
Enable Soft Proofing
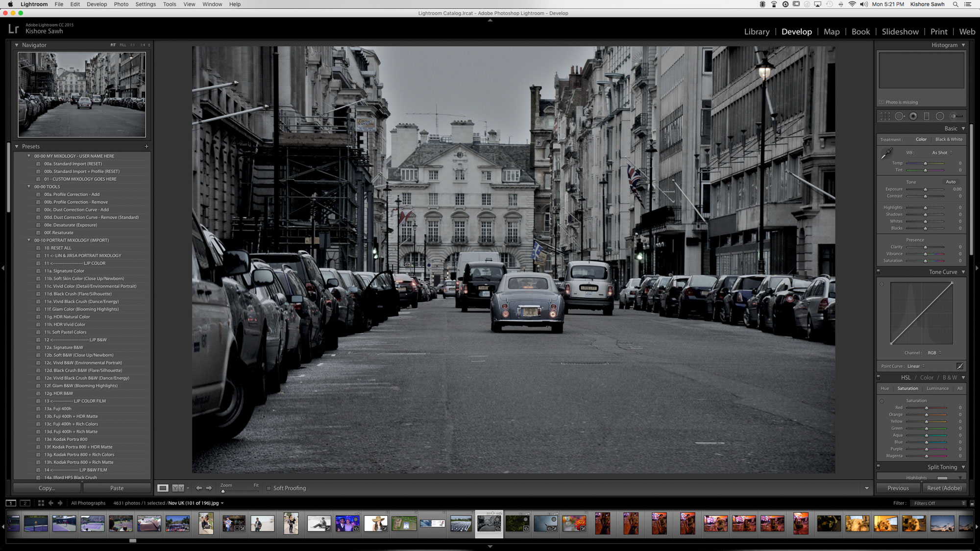click(269, 488)
